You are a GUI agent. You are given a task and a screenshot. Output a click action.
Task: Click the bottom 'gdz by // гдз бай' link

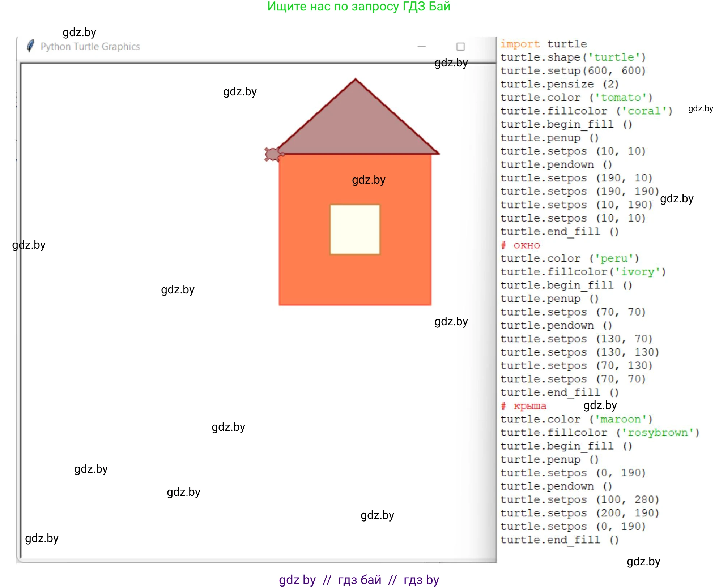pyautogui.click(x=358, y=580)
